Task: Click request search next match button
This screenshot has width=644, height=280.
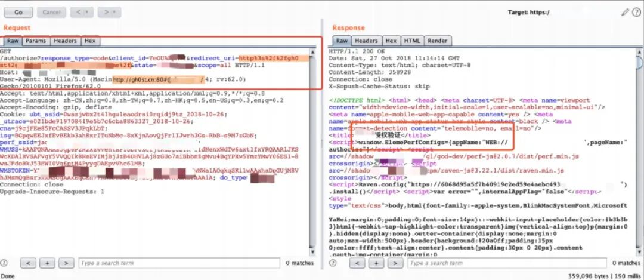Action: tap(66, 263)
